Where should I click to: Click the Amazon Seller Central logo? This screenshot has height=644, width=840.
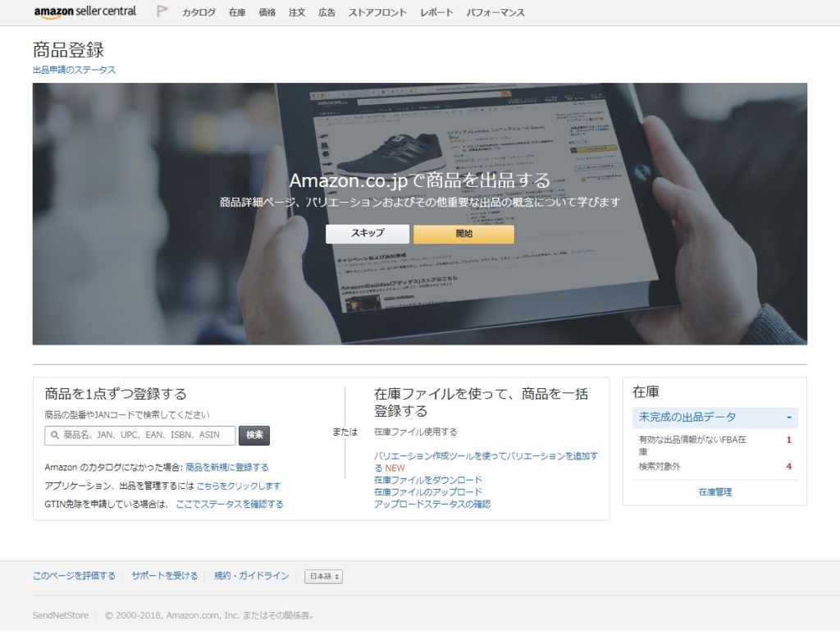(84, 11)
